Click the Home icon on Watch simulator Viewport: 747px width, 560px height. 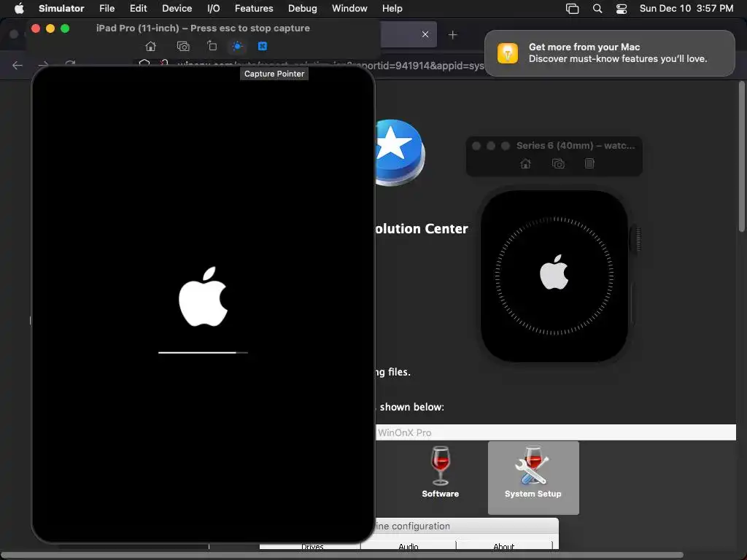(525, 164)
